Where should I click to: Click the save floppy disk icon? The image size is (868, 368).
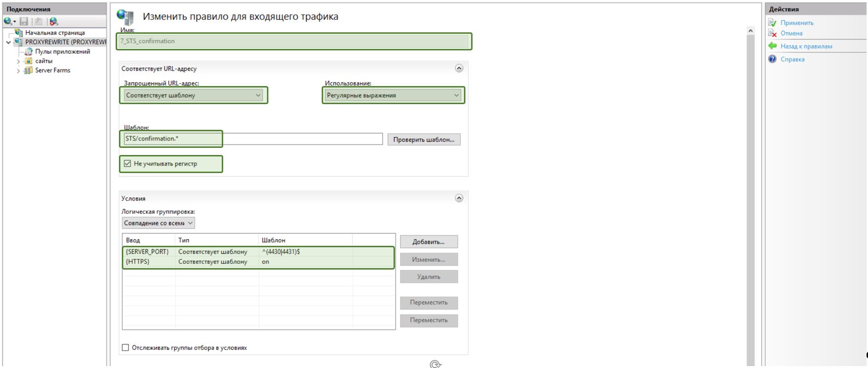point(24,21)
